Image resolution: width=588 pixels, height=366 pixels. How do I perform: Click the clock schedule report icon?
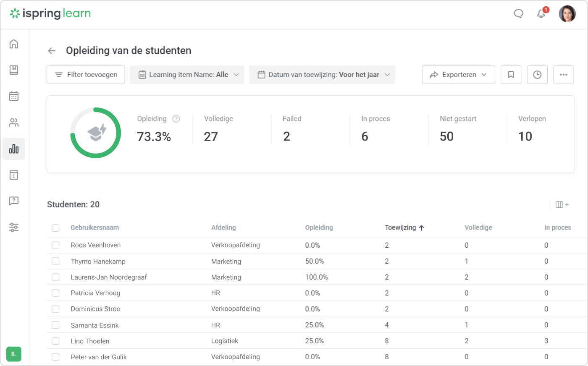click(x=537, y=75)
